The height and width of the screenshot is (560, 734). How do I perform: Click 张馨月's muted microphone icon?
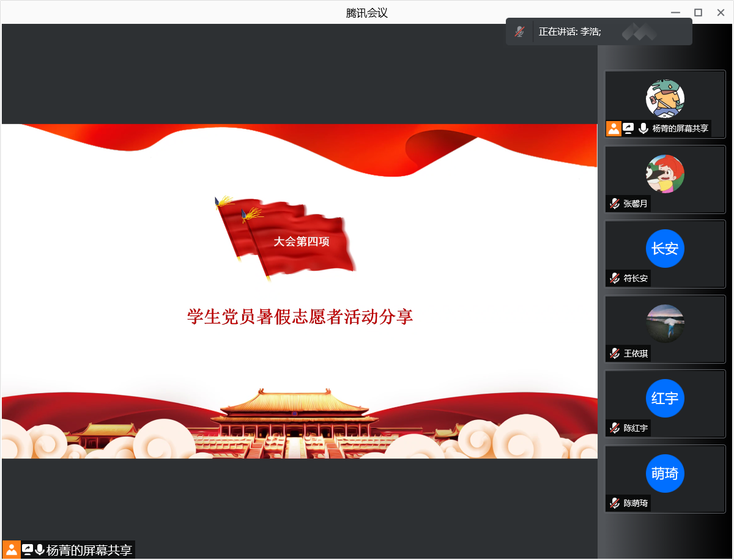click(615, 204)
